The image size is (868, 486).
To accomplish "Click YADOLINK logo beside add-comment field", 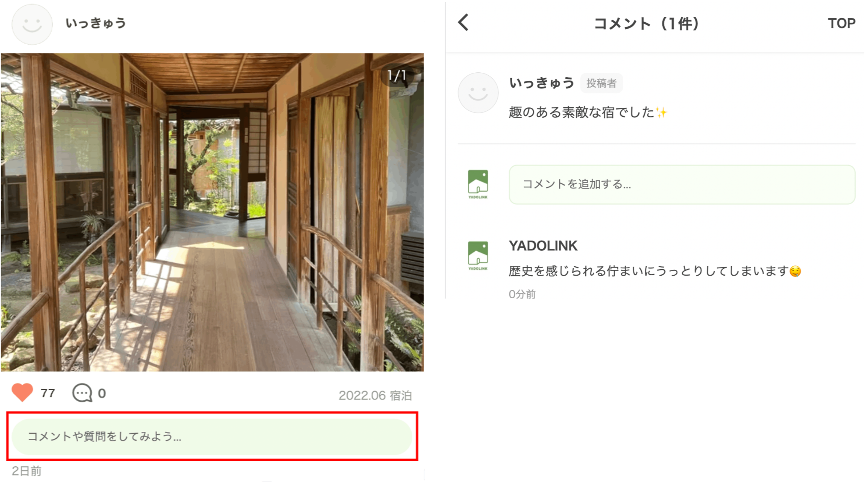I will [x=478, y=184].
